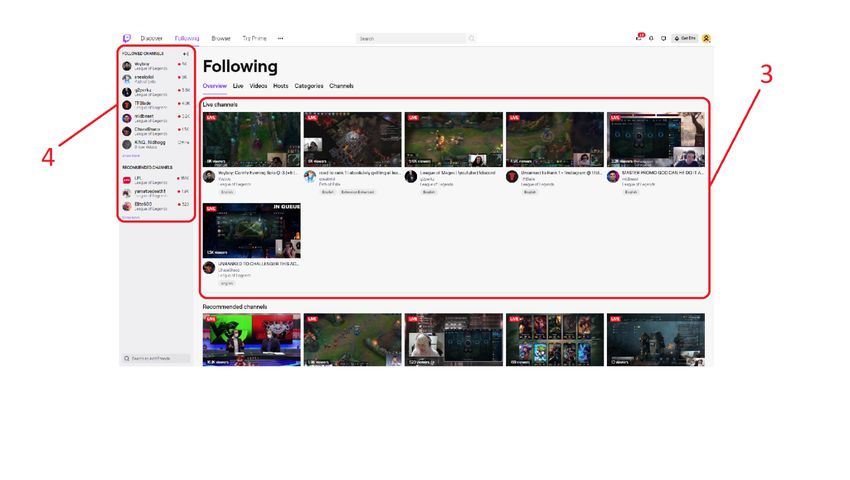Image resolution: width=850 pixels, height=480 pixels.
Task: Open the second live stream thumbnail with dark dungeon game
Action: pos(352,139)
